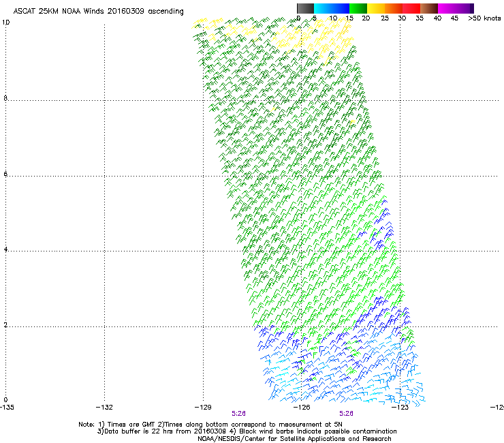Click the '5:28' time label between -126 and -123
Viewport: 504px width, 443px height.
[x=347, y=414]
